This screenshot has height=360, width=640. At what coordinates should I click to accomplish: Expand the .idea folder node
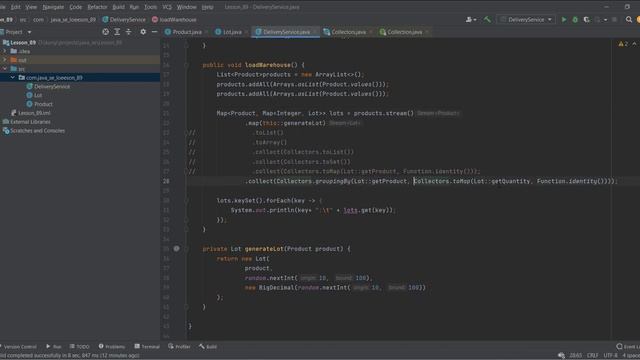pos(5,51)
